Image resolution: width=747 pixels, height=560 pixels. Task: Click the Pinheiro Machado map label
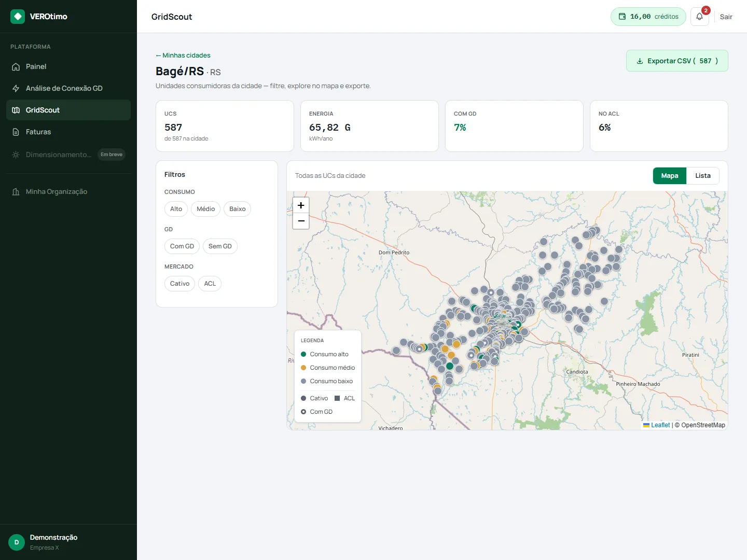point(638,384)
